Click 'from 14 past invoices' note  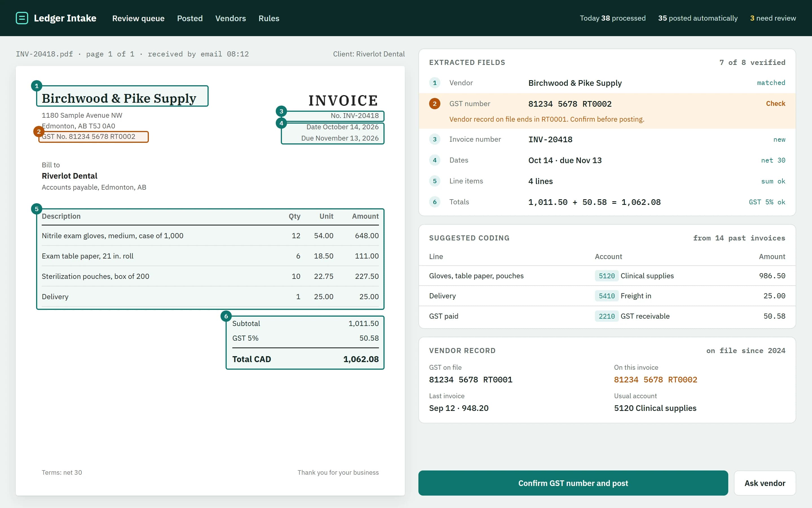[739, 238]
